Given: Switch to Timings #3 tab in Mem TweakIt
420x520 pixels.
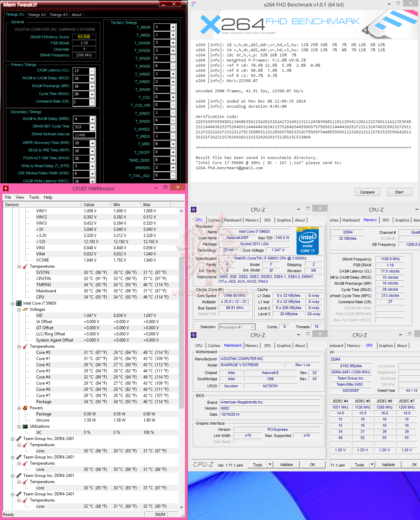Looking at the screenshot, I should coord(58,15).
